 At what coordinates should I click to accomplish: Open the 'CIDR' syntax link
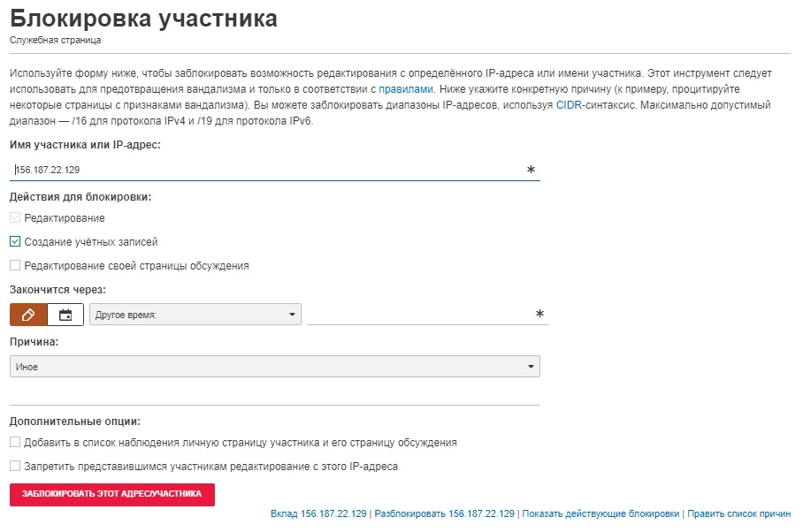pos(569,105)
